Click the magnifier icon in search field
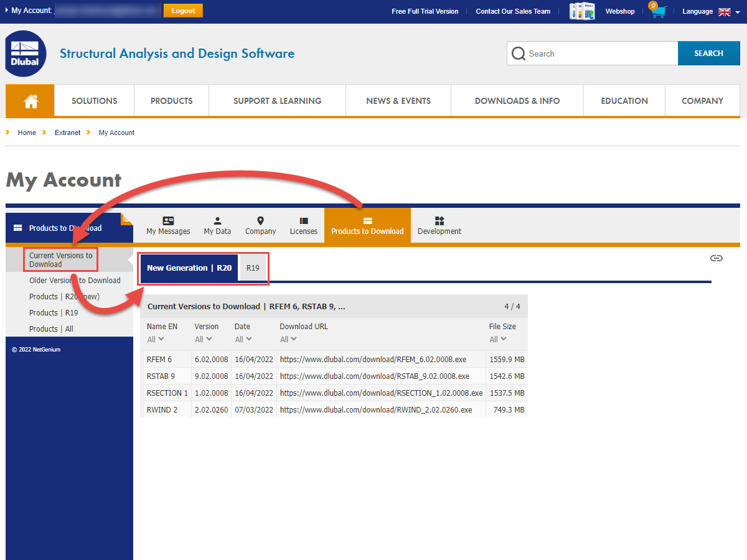The height and width of the screenshot is (560, 747). pos(519,54)
